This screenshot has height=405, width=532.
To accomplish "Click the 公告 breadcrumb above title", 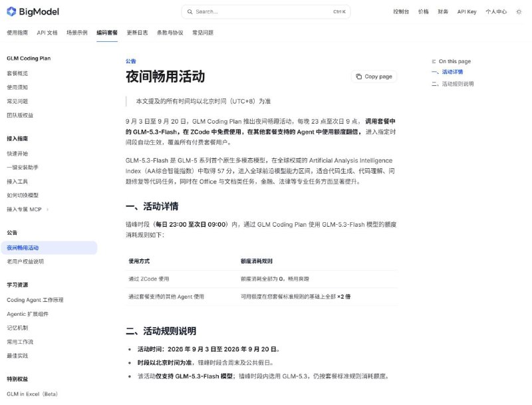I will coord(130,61).
